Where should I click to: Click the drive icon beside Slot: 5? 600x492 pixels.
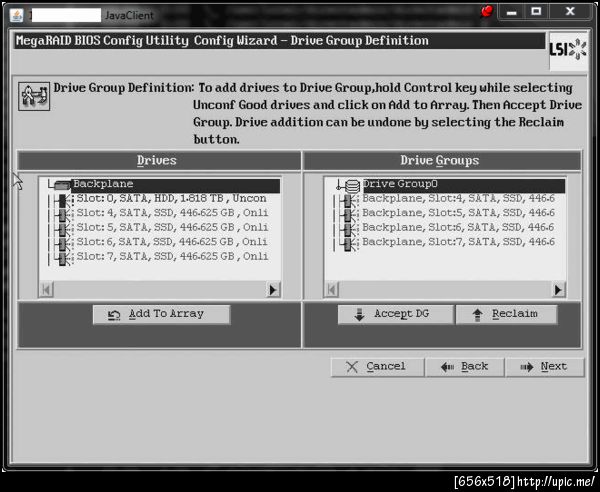coord(64,230)
